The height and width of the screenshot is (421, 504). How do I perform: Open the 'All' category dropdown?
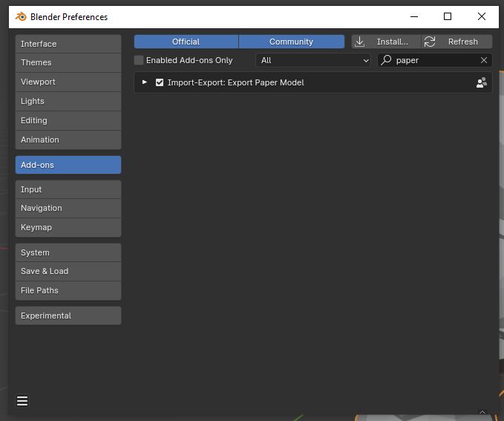313,60
